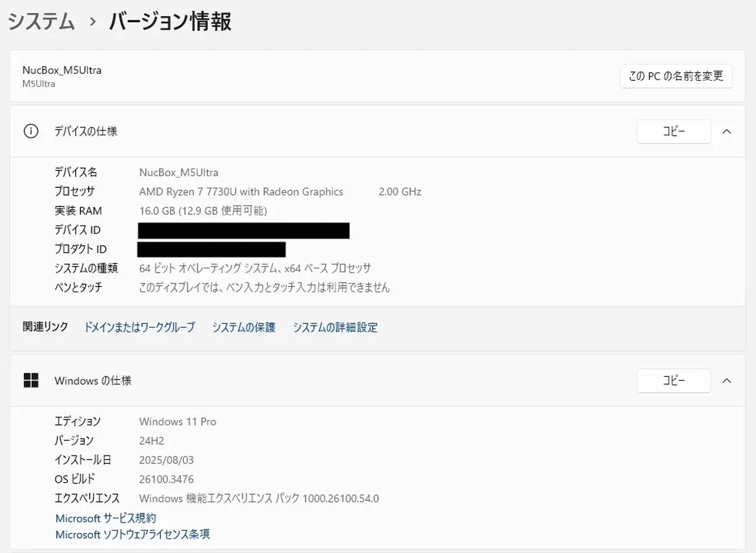756x553 pixels.
Task: Open Microsoft ソフトウェアライセンス条項 link
Action: click(x=132, y=535)
